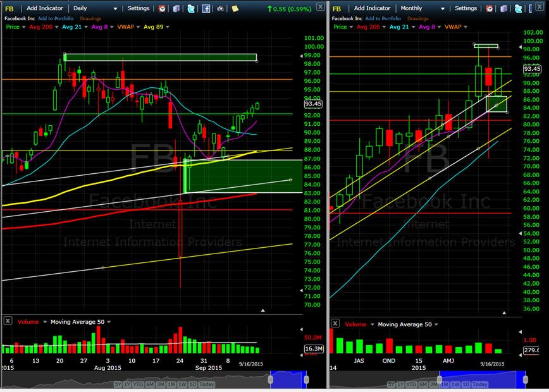Click the Today range button in Monthly chart
Image resolution: width=549 pixels, height=392 pixels.
click(480, 384)
